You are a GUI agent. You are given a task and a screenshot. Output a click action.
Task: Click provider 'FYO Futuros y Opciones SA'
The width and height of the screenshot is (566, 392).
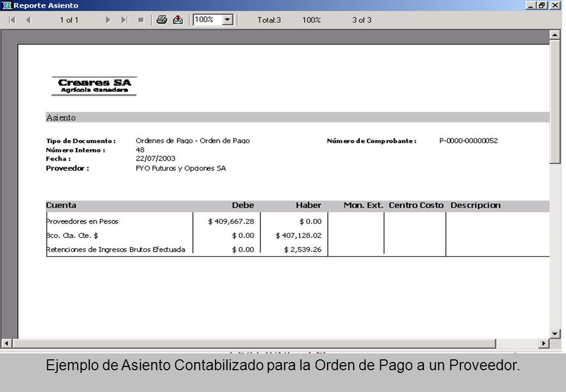pyautogui.click(x=181, y=168)
